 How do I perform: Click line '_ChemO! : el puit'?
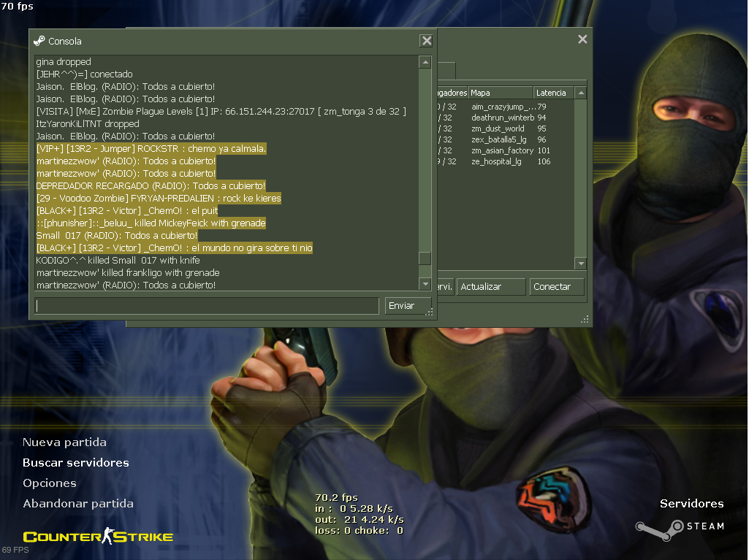click(127, 210)
